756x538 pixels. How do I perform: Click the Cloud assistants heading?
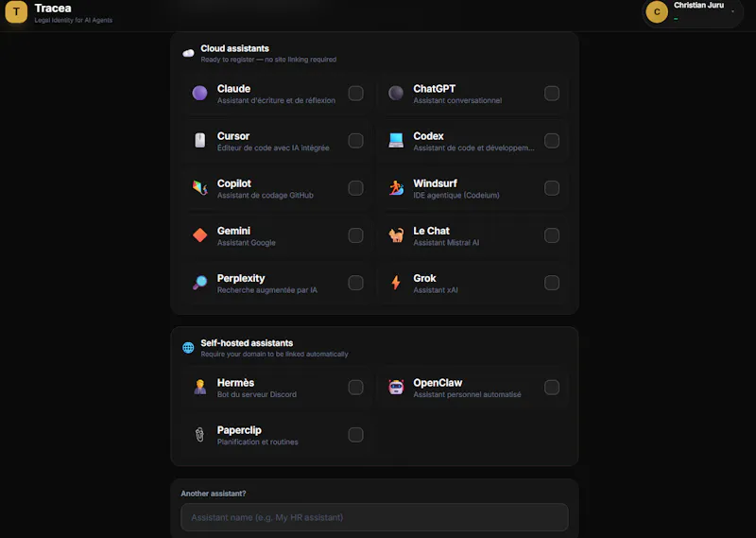pyautogui.click(x=234, y=48)
